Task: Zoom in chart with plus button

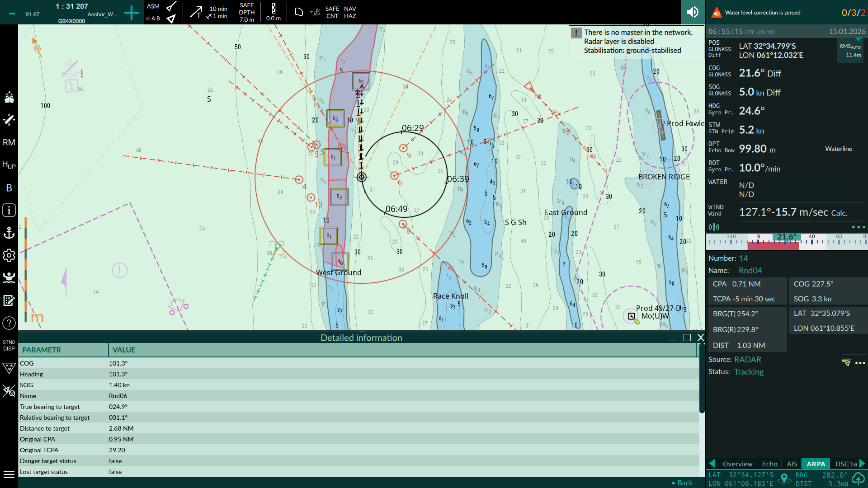Action: pos(131,13)
